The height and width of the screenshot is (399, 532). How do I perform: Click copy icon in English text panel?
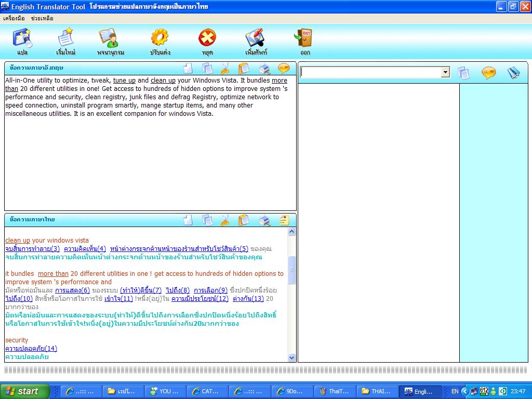pos(207,68)
